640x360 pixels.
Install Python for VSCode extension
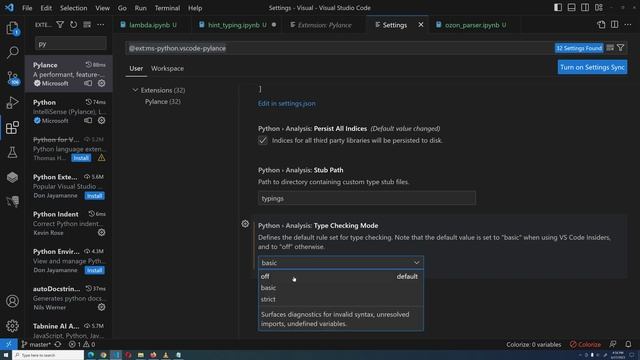pyautogui.click(x=81, y=158)
